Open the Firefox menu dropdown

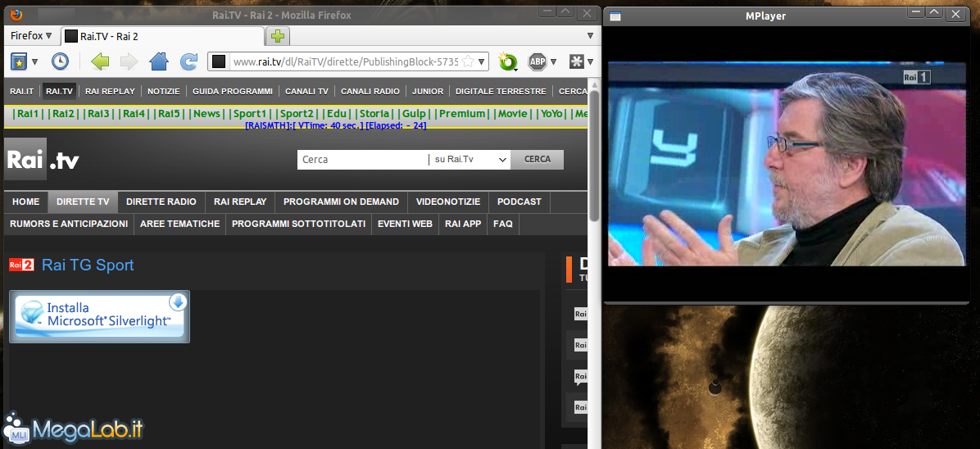[x=31, y=36]
